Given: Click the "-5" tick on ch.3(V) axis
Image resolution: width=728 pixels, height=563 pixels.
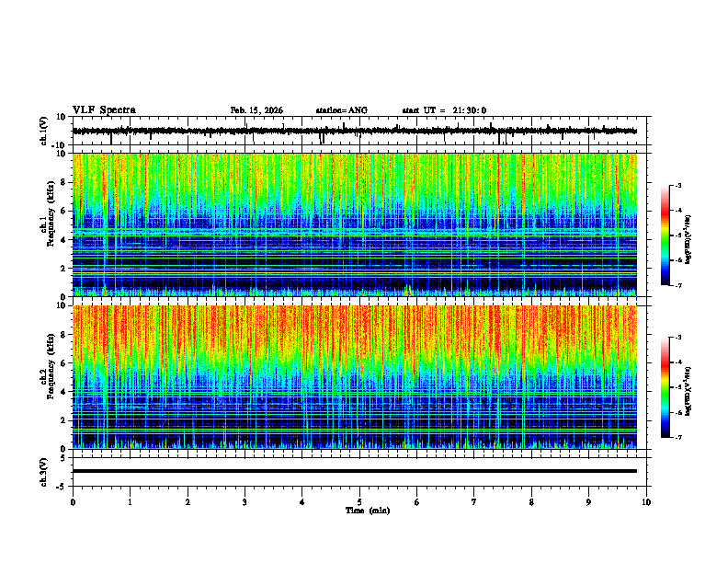Looking at the screenshot, I should pyautogui.click(x=62, y=487).
